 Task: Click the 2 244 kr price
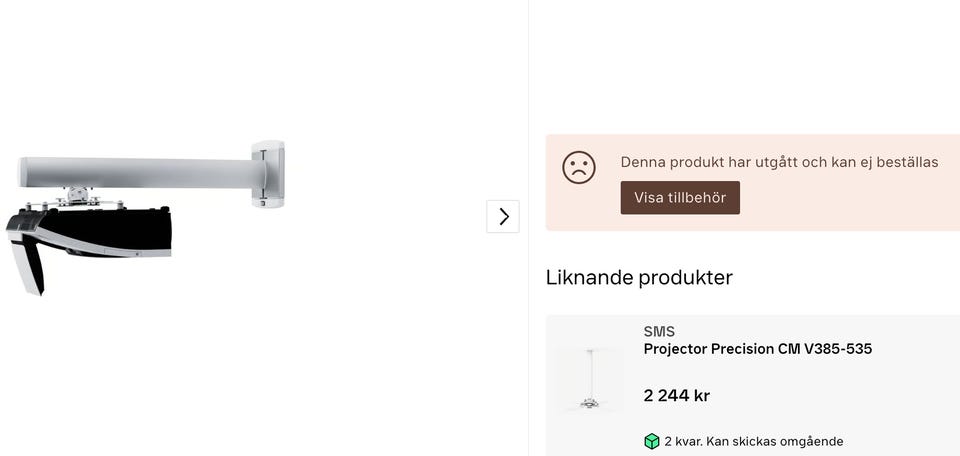[x=676, y=396]
